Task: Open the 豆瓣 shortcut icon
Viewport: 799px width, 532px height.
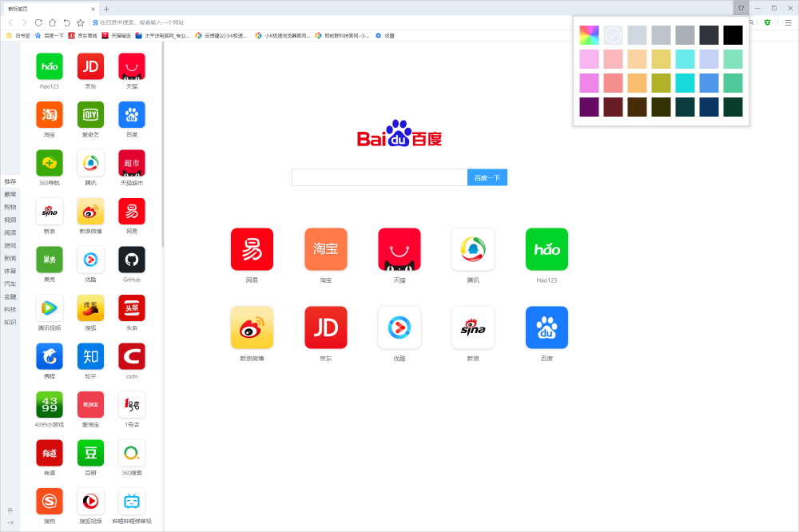Action: coord(90,453)
